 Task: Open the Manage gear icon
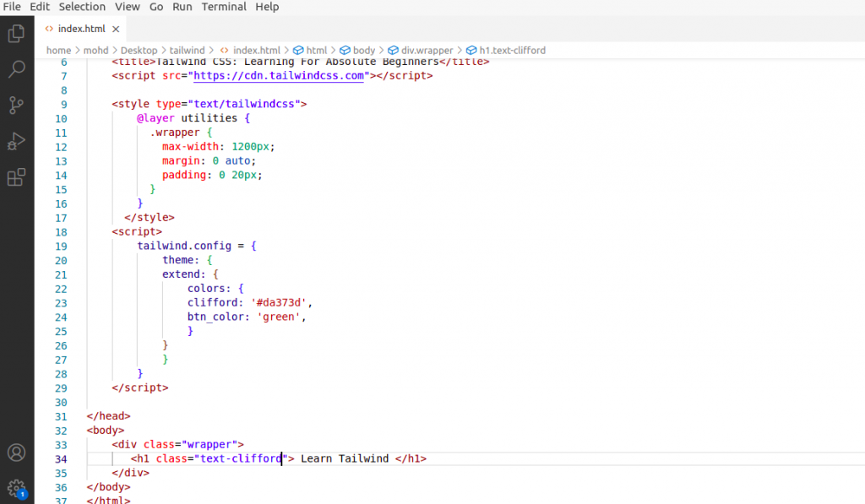(x=17, y=488)
